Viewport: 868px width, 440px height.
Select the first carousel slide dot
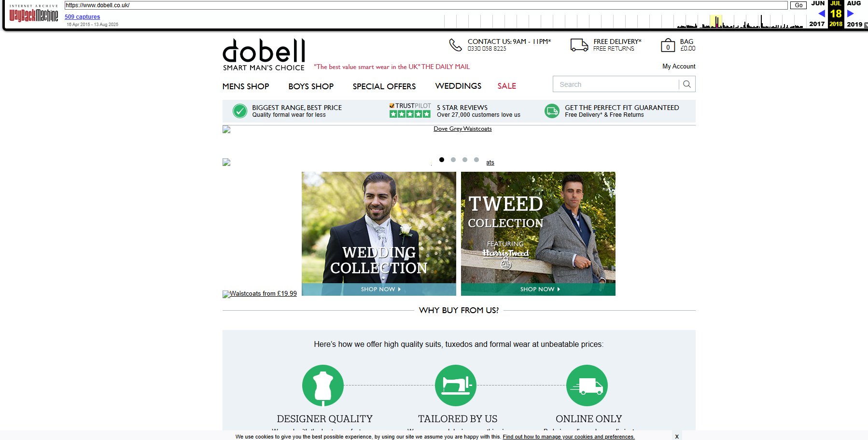click(442, 160)
